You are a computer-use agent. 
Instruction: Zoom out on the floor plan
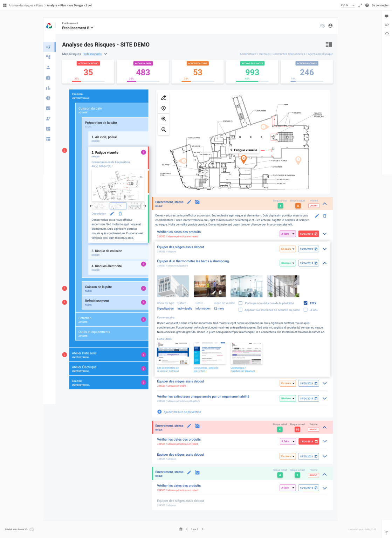(x=163, y=129)
